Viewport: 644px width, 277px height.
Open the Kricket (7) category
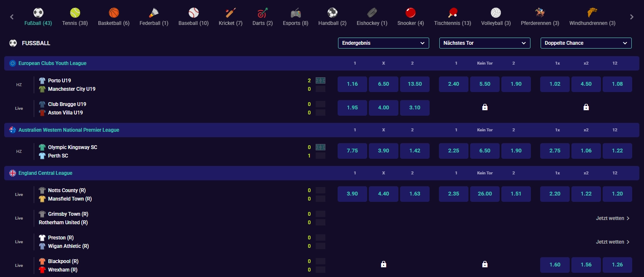point(230,12)
